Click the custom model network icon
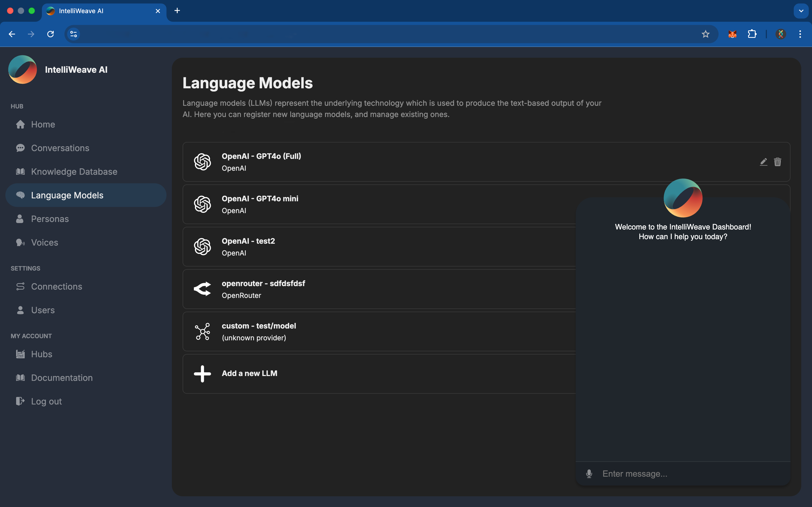 (202, 332)
